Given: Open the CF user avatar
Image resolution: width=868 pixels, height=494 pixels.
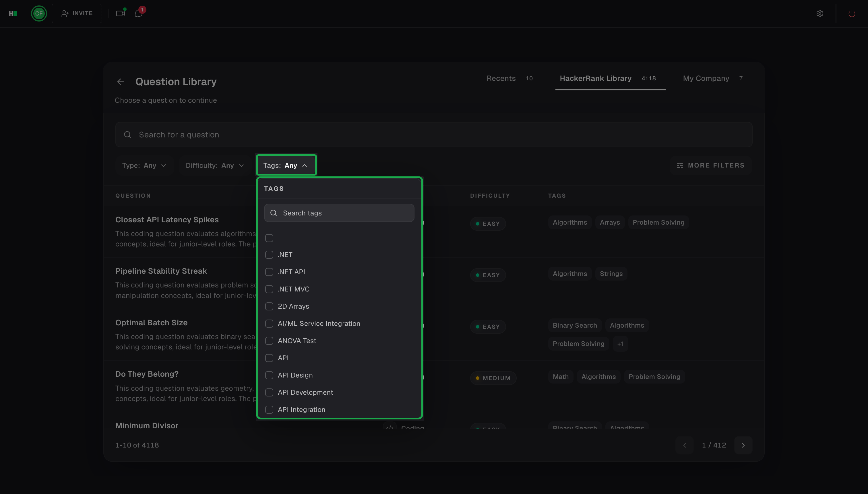Looking at the screenshot, I should (x=39, y=13).
